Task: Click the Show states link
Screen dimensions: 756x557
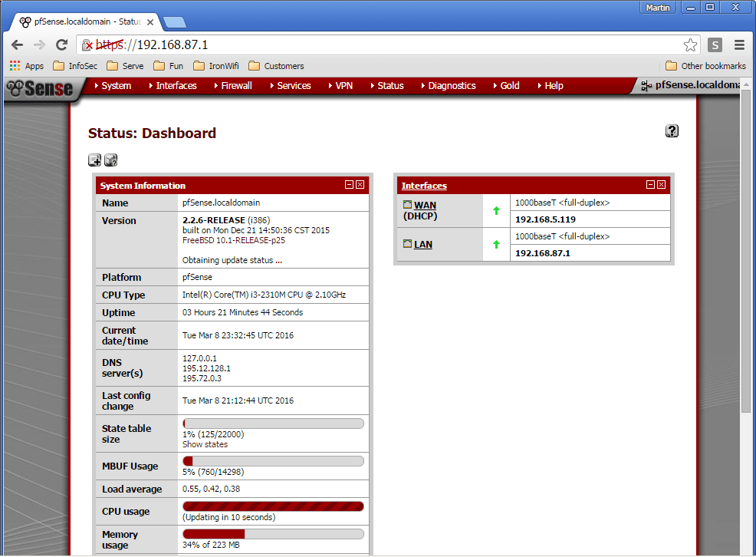Action: [x=205, y=444]
